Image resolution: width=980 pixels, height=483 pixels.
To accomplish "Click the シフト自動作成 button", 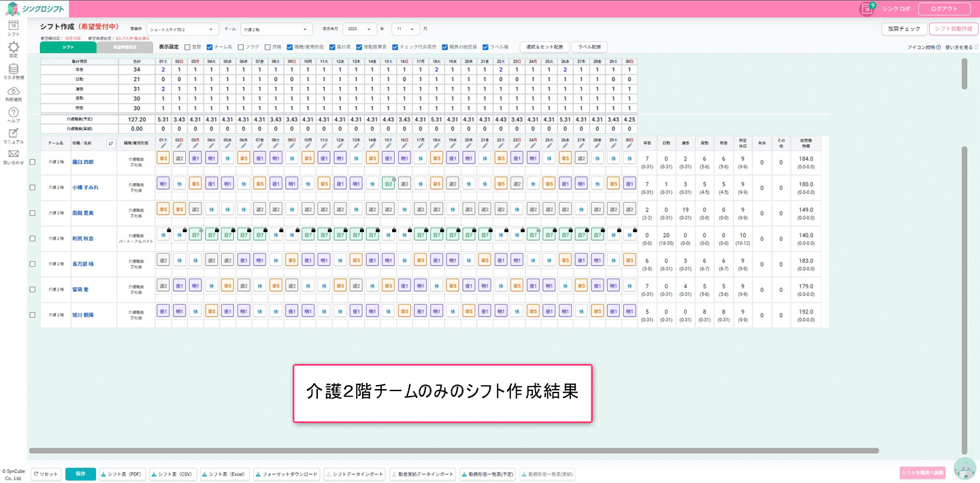I will (x=953, y=29).
